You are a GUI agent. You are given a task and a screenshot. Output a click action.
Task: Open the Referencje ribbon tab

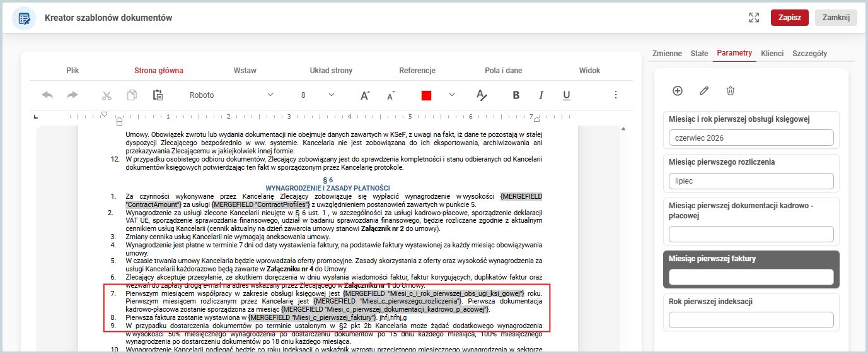point(417,71)
